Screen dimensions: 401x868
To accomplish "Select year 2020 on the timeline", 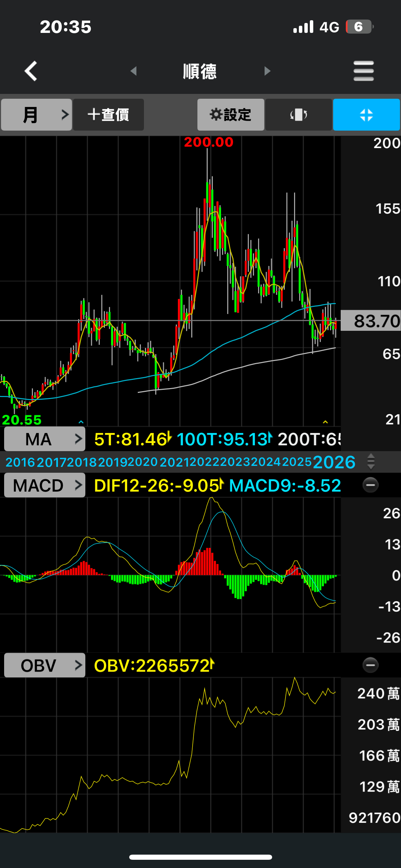I will (143, 462).
